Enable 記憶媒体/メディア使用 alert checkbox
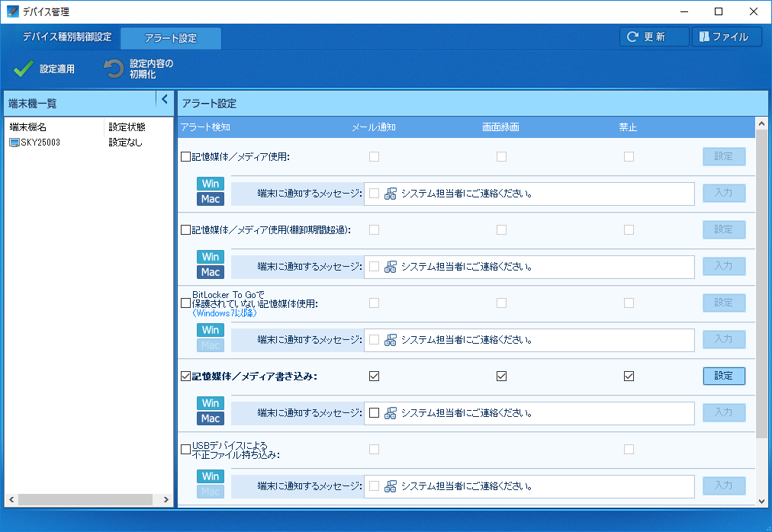 pos(185,156)
